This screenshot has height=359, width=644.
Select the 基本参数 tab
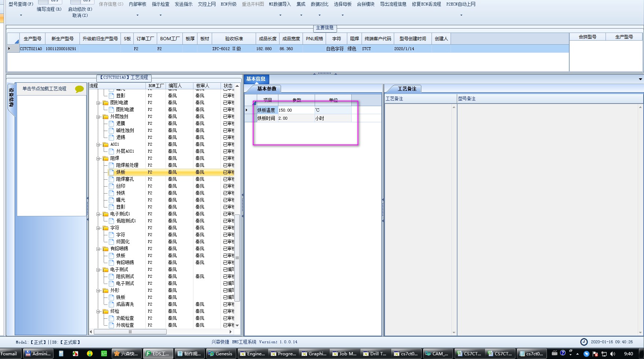click(x=266, y=89)
